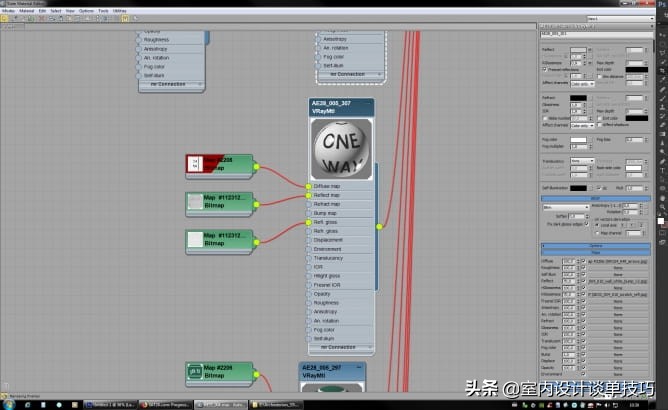Image resolution: width=668 pixels, height=410 pixels.
Task: Select the Move tool in Photoshop toolbar
Action: click(662, 35)
